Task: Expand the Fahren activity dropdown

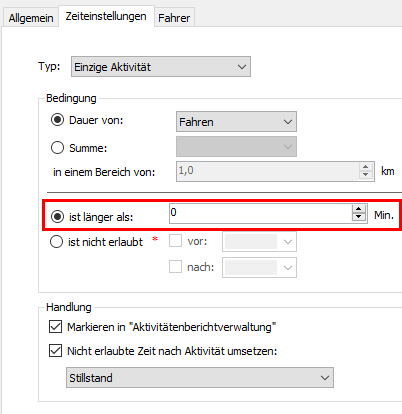Action: click(236, 122)
